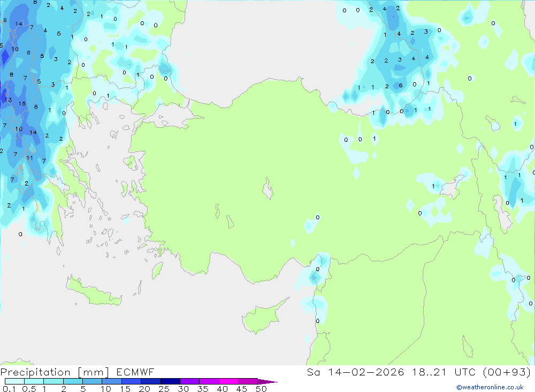The width and height of the screenshot is (535, 392).
Task: Select the 35–40 mm violet legend box
Action: 209,381
